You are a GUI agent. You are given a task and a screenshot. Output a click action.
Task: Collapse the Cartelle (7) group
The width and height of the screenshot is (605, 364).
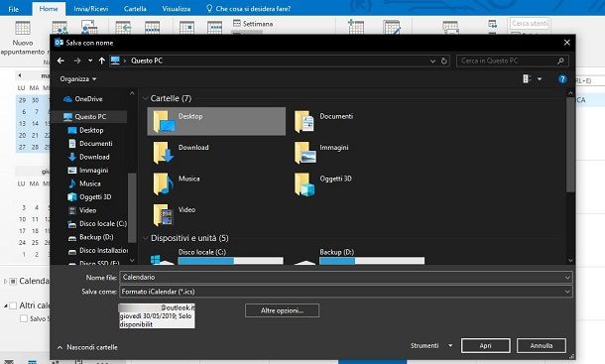tap(146, 98)
